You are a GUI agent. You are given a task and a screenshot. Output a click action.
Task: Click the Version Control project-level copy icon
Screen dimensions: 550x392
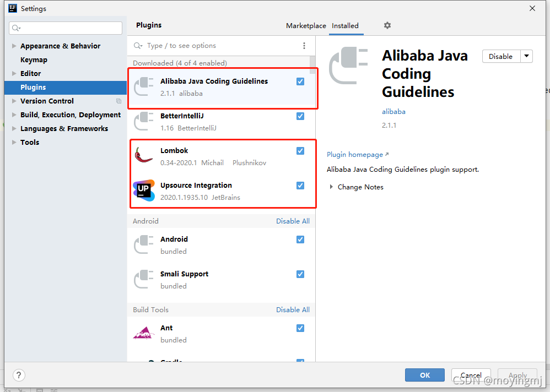118,101
